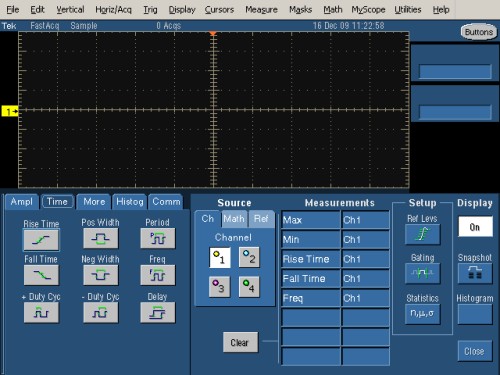Open the Masks menu

click(x=300, y=10)
